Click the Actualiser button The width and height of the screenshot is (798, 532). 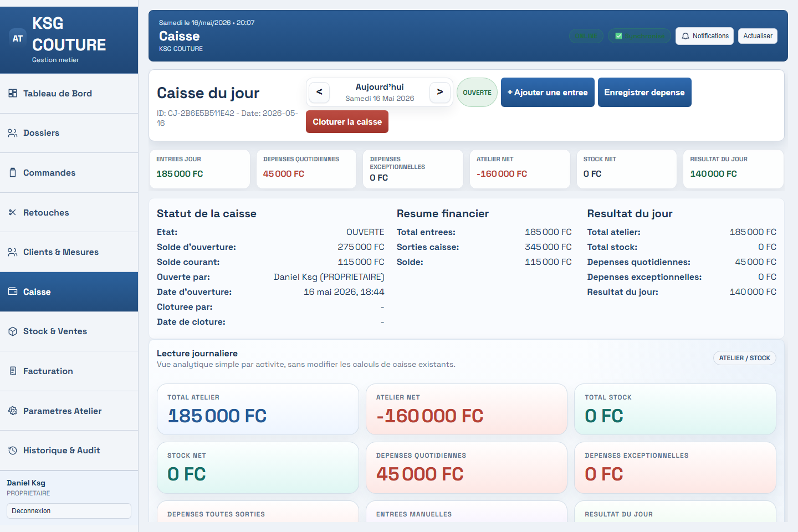pyautogui.click(x=758, y=36)
